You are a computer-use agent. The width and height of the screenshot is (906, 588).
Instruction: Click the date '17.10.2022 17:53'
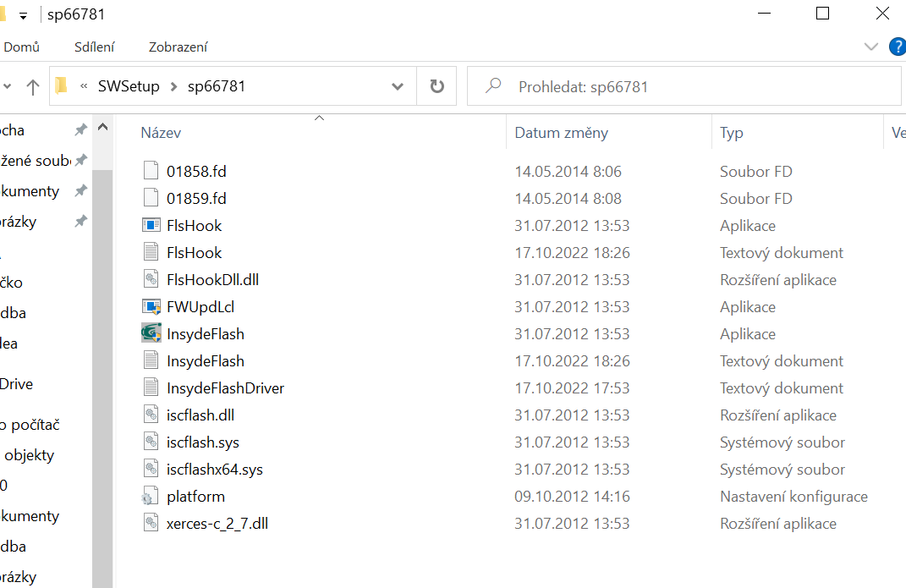(x=572, y=387)
